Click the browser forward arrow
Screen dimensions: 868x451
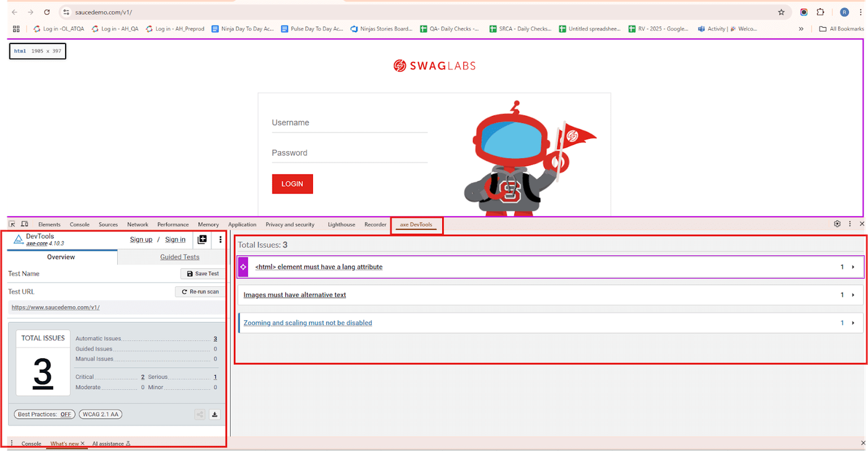pos(30,12)
